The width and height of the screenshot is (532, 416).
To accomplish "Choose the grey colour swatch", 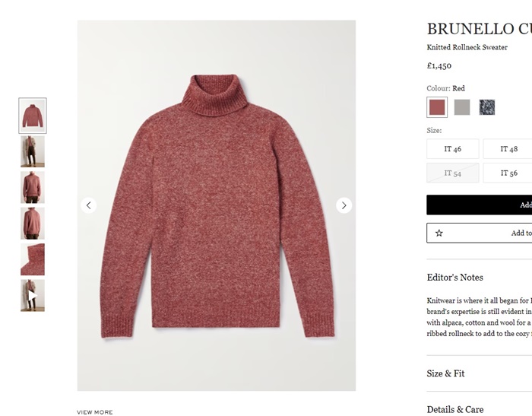I will pos(462,107).
